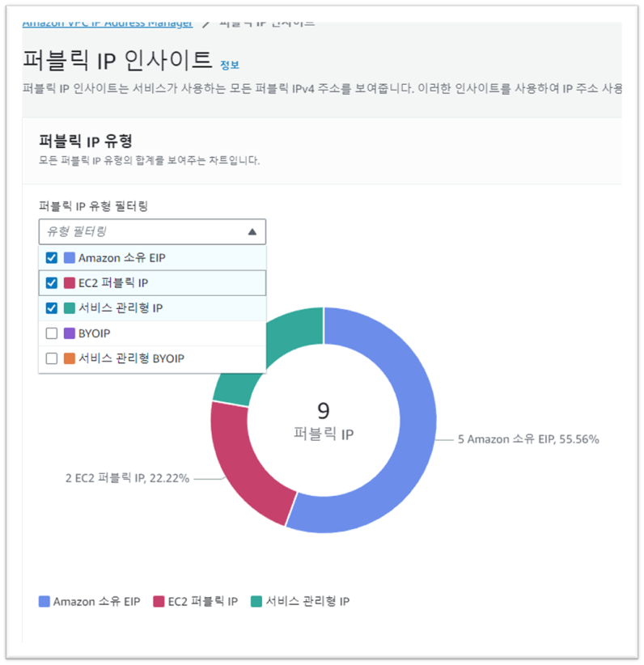
Task: Collapse the 유형 필터링 dropdown arrow
Action: coord(252,231)
